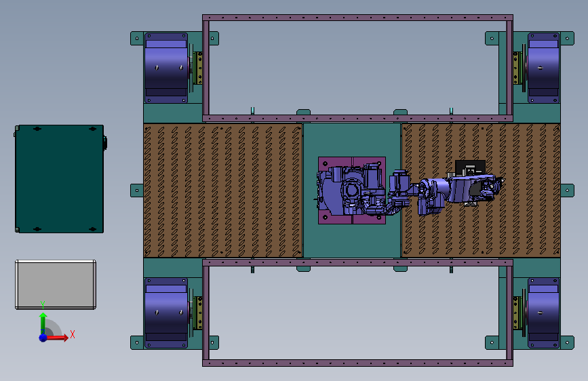Click the blue origin ball of the triad
The image size is (588, 381).
43,338
